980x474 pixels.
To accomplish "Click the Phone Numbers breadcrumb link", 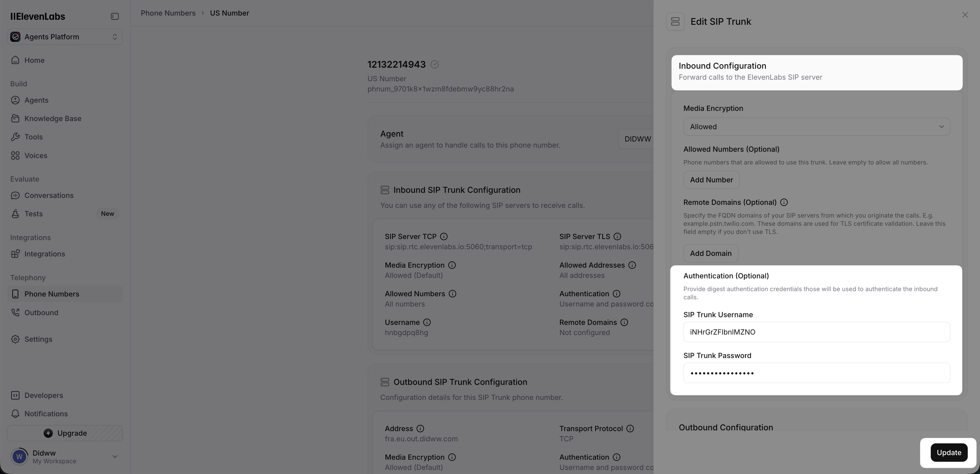I will 168,13.
